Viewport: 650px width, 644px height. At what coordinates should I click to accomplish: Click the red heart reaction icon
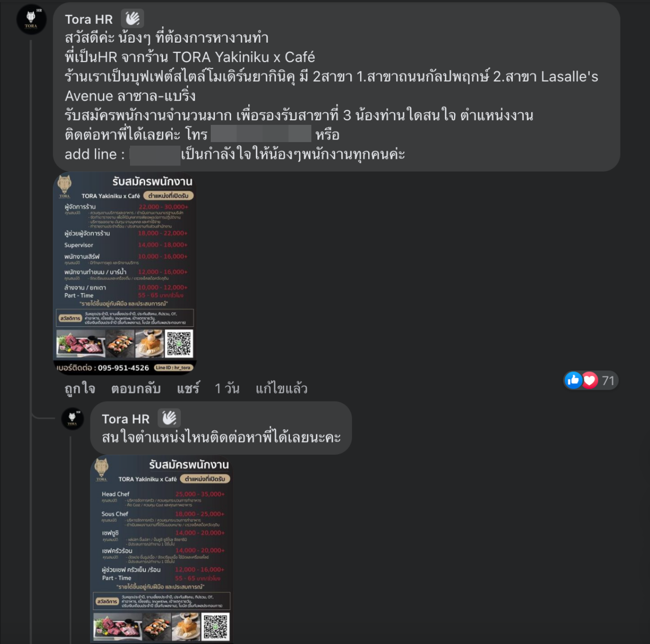589,380
